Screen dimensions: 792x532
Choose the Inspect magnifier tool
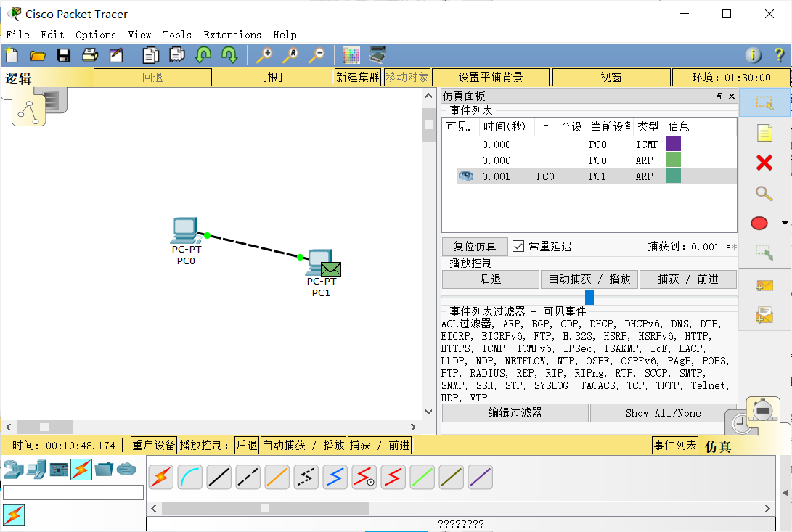click(764, 193)
